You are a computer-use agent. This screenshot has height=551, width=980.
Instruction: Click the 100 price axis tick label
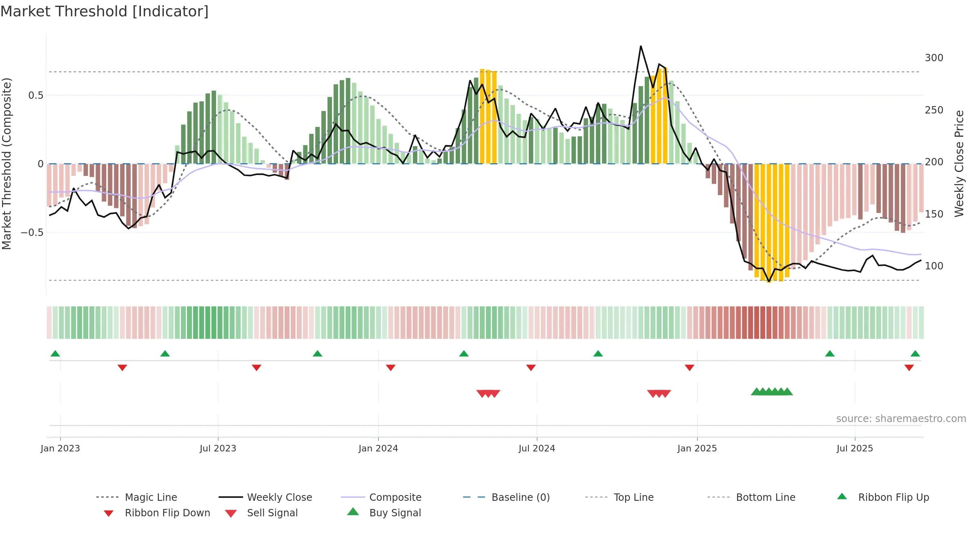(x=934, y=266)
